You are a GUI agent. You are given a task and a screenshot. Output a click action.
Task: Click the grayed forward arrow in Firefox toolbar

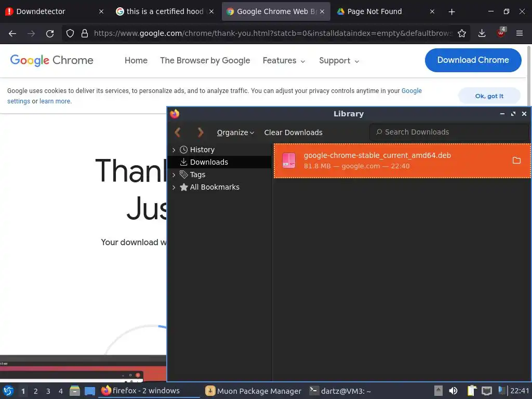pyautogui.click(x=31, y=33)
